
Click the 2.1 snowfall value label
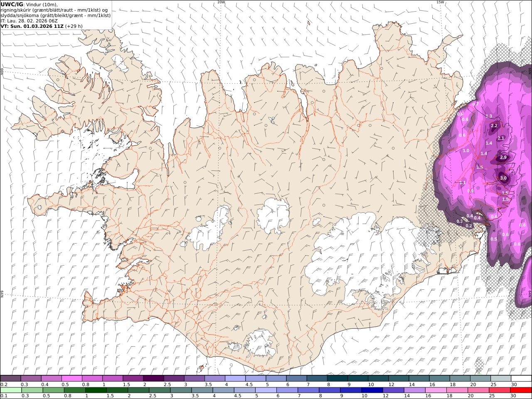point(501,138)
